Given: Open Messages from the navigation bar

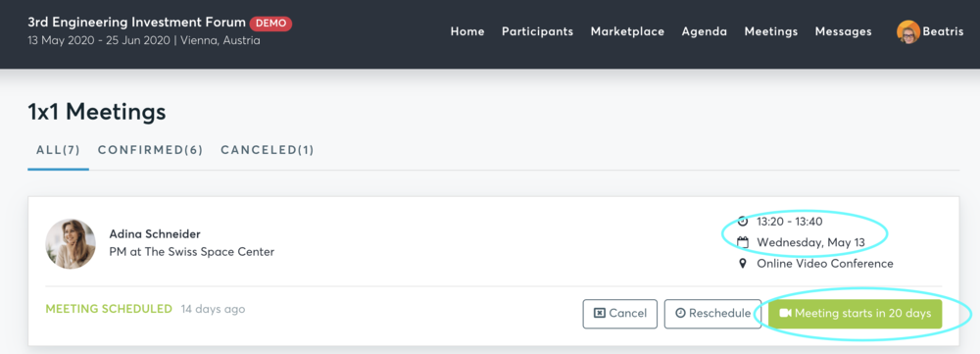Looking at the screenshot, I should pos(843,32).
